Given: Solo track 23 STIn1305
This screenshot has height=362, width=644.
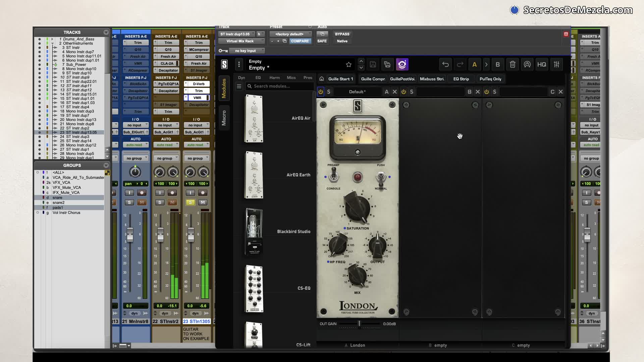Looking at the screenshot, I should pyautogui.click(x=191, y=202).
